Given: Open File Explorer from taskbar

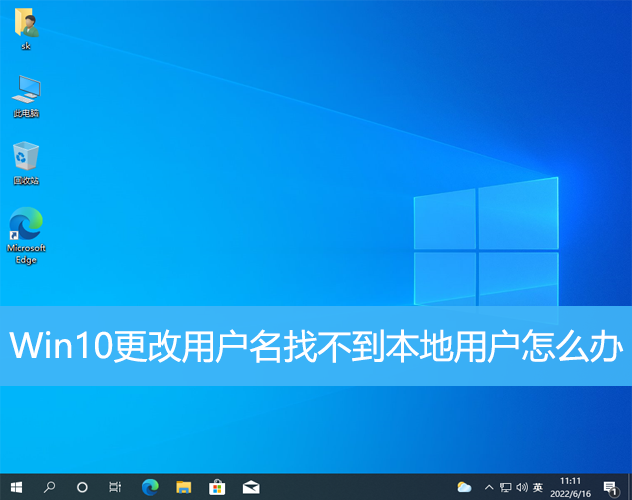Looking at the screenshot, I should pos(184,487).
